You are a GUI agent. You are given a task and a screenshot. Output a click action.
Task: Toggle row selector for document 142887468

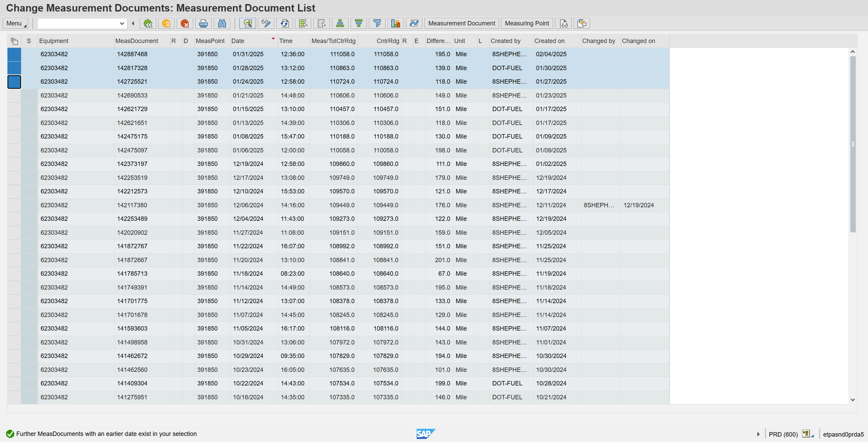pos(14,55)
